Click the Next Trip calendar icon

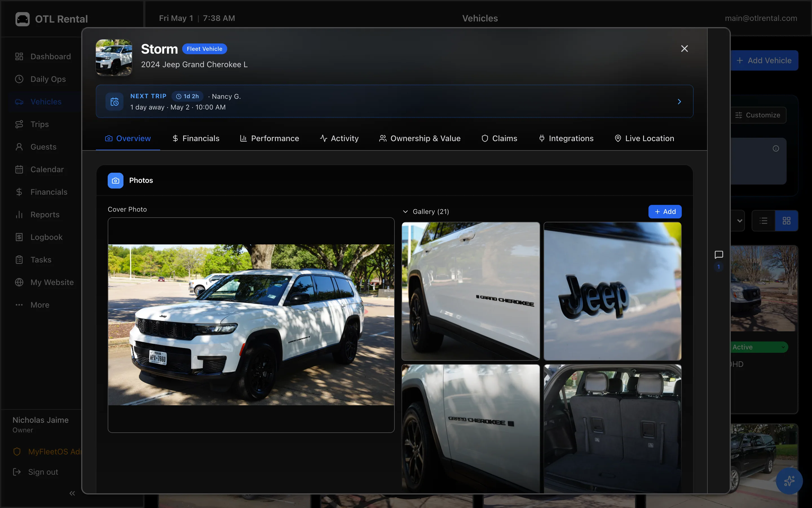114,102
